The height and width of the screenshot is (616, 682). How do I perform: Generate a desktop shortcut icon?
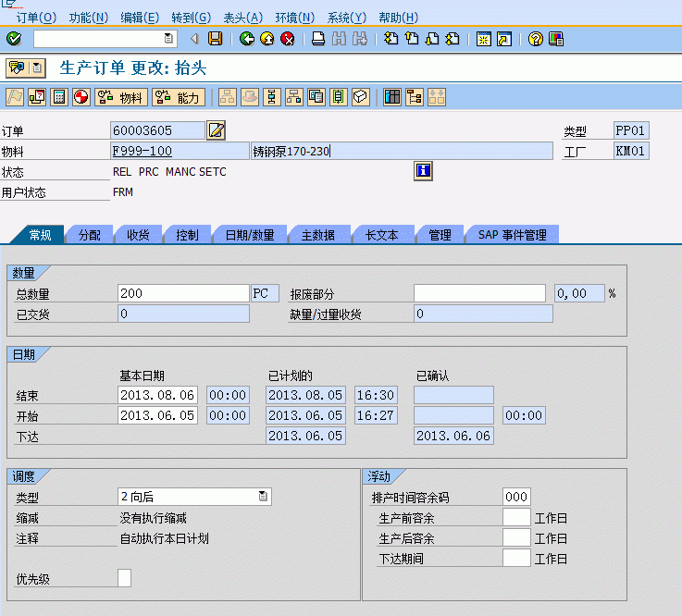point(503,39)
